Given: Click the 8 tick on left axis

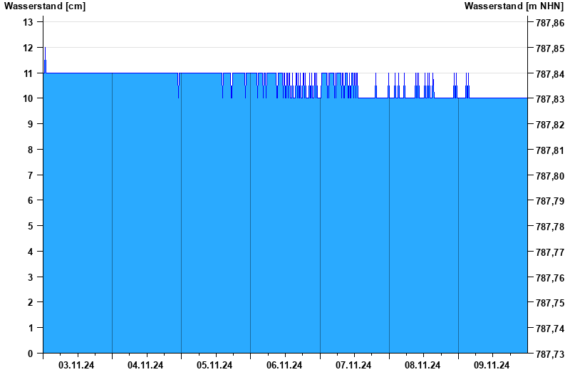Looking at the screenshot, I should tap(31, 150).
